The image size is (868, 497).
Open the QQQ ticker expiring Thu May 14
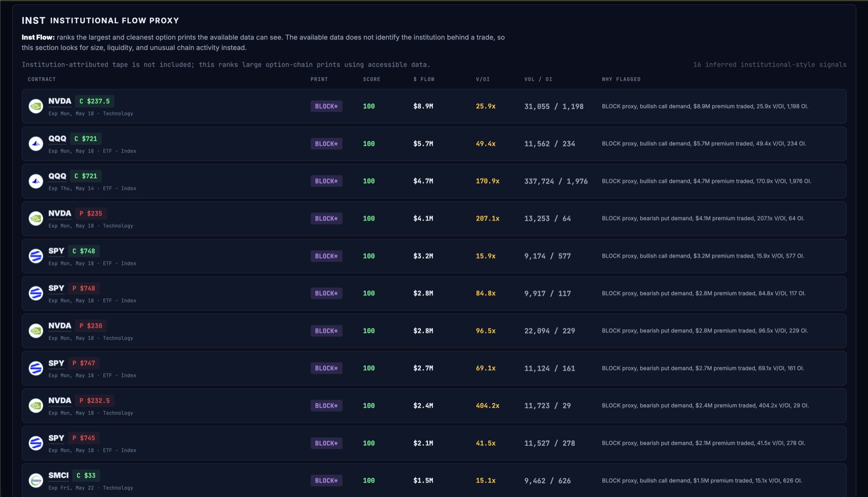pos(57,176)
